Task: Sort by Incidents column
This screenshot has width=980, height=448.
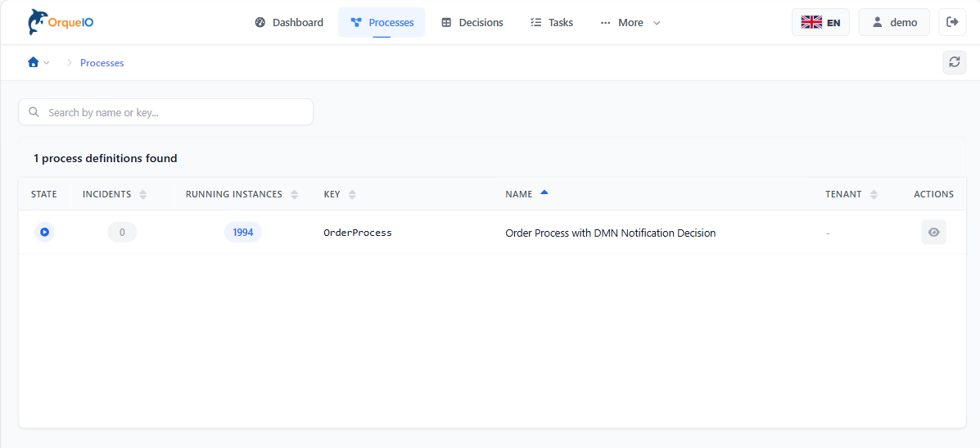Action: coord(143,194)
